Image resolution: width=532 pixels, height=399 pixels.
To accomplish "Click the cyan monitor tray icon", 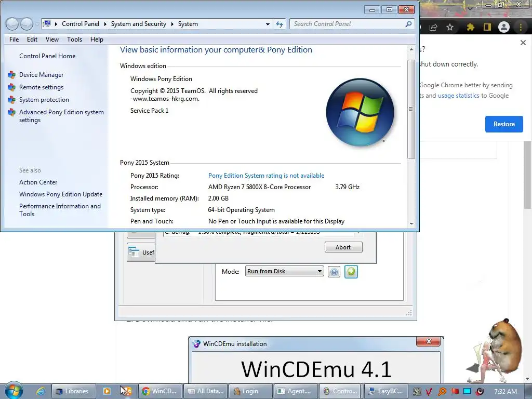I will [x=467, y=391].
